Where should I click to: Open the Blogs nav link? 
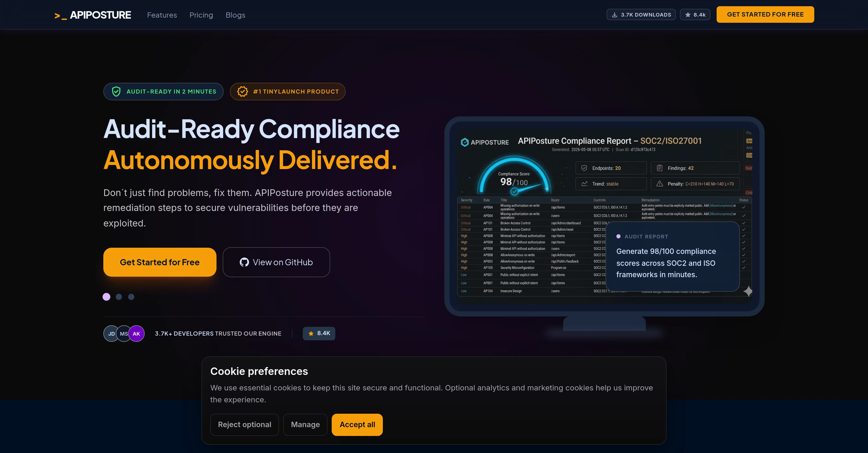pyautogui.click(x=235, y=15)
